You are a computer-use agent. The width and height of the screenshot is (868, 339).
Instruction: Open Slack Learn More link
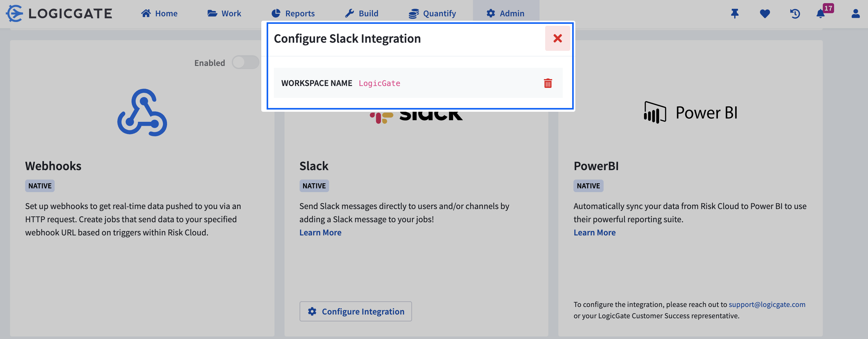pos(320,232)
